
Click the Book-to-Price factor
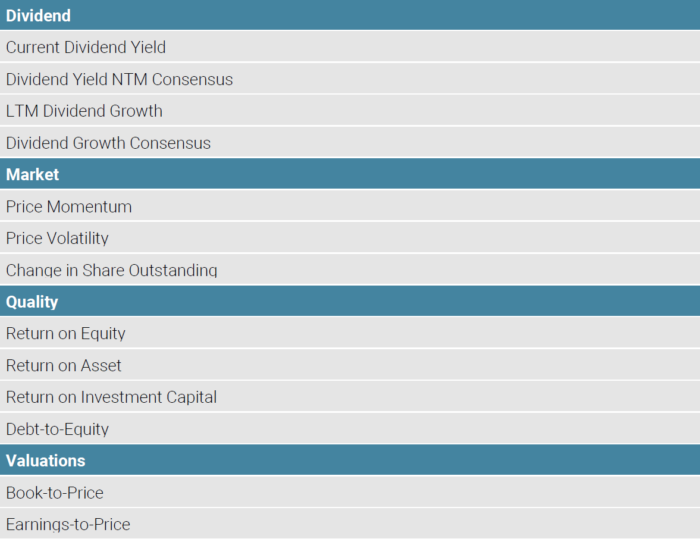(55, 493)
